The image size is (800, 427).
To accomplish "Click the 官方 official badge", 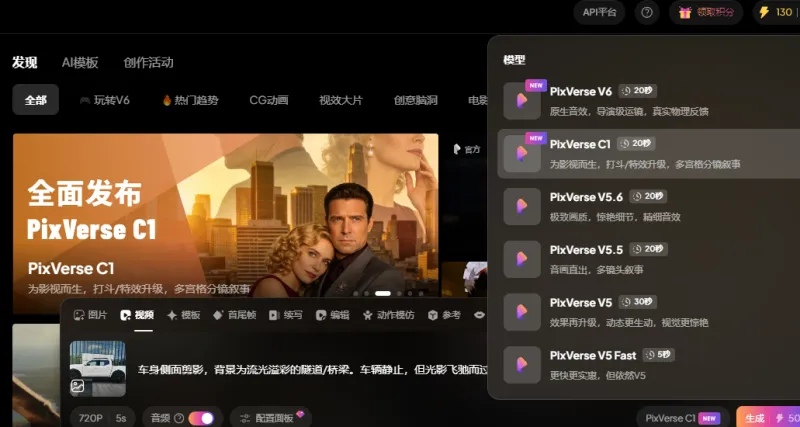I will click(x=467, y=149).
